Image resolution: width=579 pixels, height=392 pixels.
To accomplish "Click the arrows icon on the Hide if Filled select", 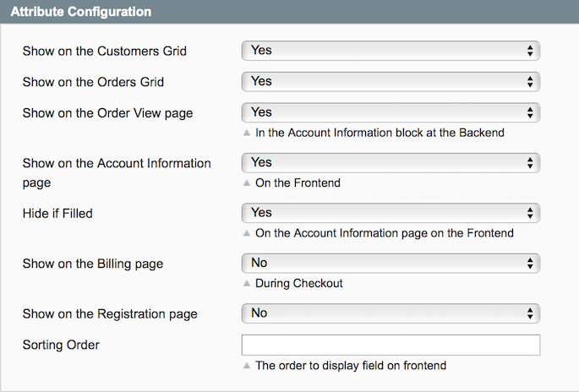I will (530, 213).
